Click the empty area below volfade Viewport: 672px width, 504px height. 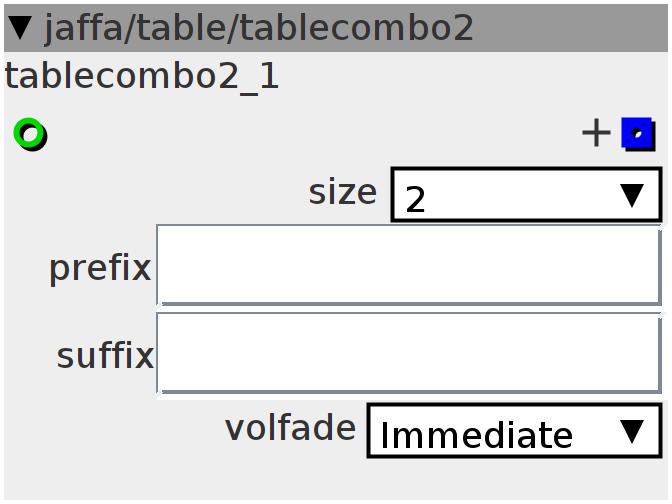(336, 479)
